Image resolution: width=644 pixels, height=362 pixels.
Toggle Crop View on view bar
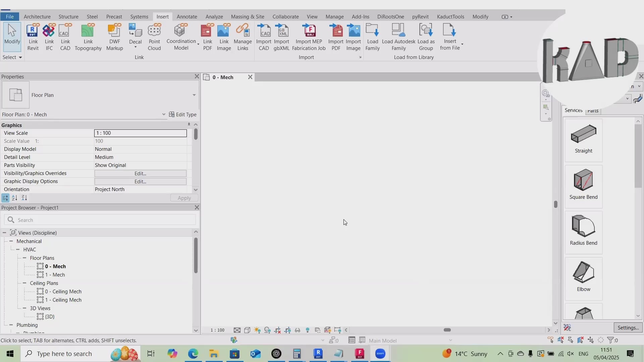coord(277,330)
